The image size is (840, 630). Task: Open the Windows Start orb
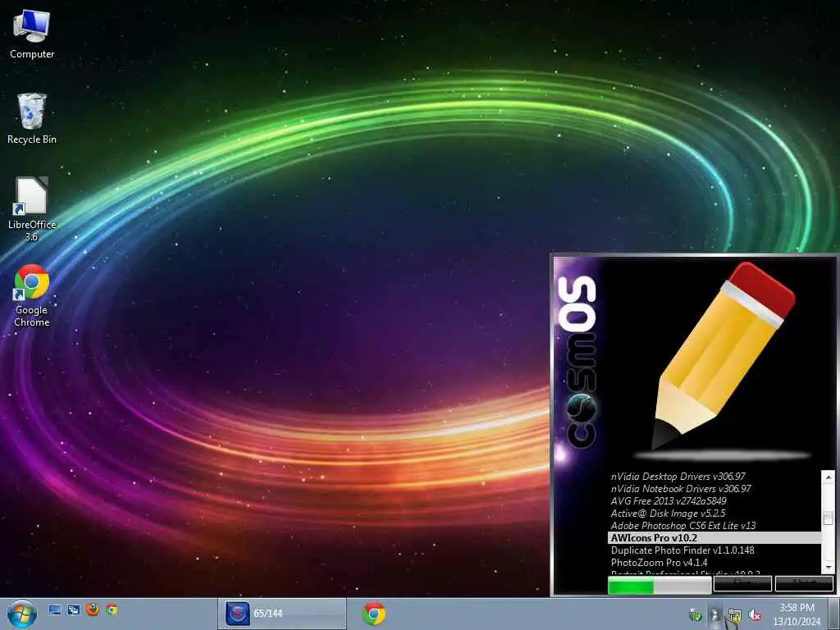(x=22, y=614)
